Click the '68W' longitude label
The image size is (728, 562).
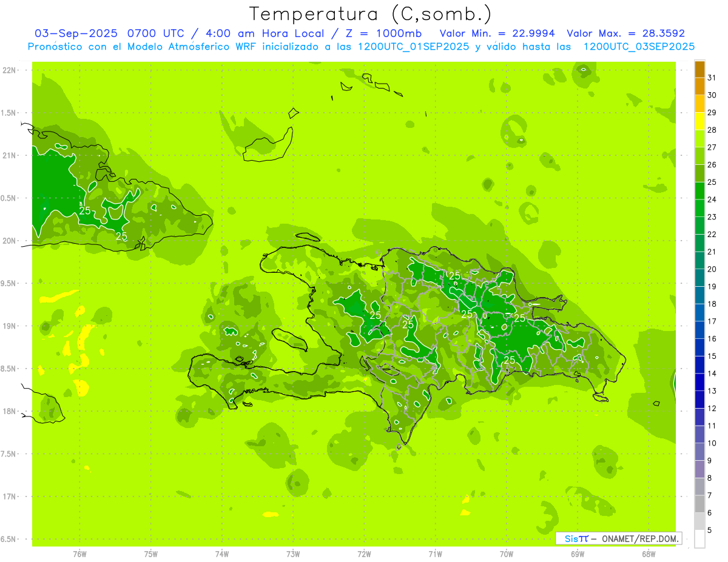click(x=649, y=554)
